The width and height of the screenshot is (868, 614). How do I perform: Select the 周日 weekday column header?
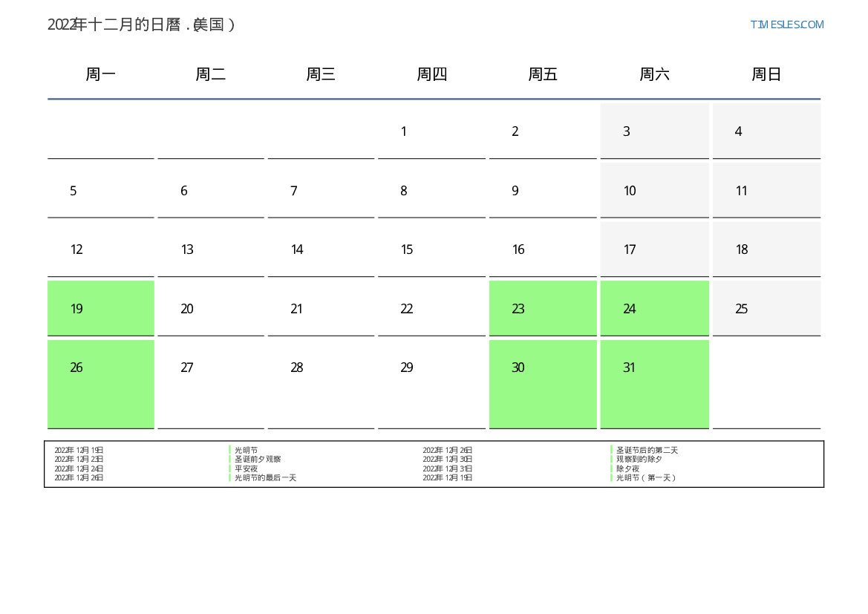click(766, 74)
